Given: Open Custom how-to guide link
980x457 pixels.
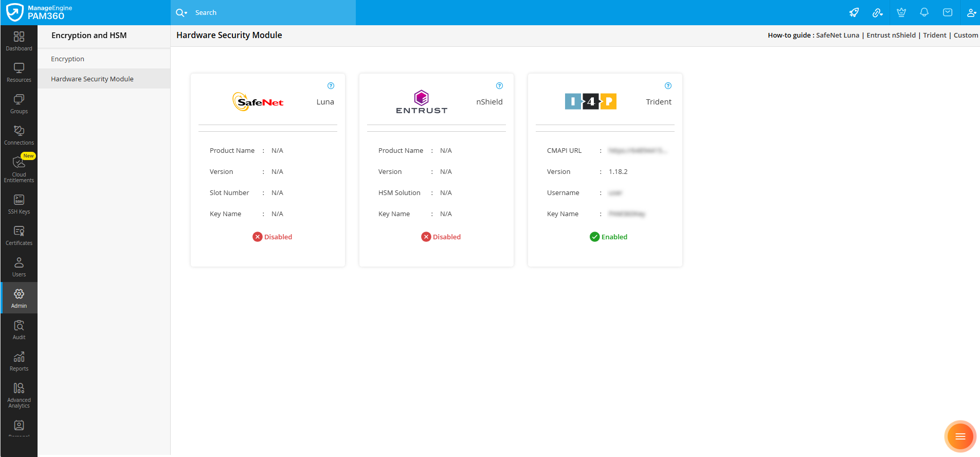Looking at the screenshot, I should [966, 36].
